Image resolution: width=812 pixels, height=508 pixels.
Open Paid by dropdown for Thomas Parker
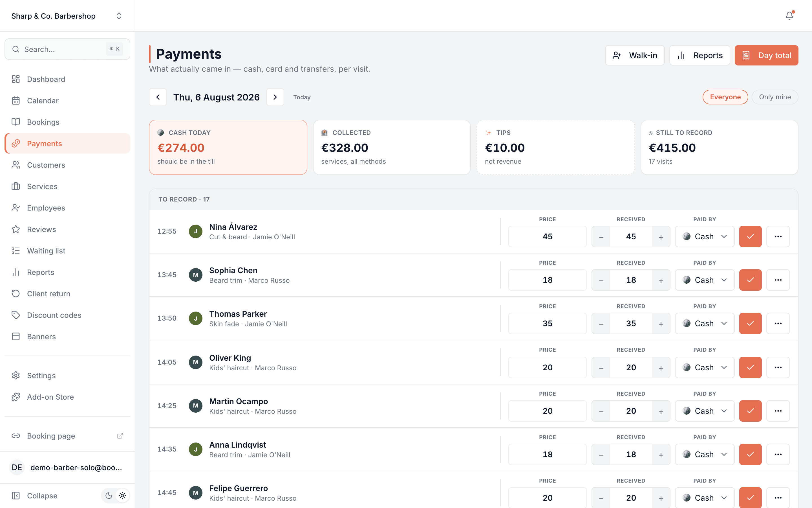click(x=705, y=323)
